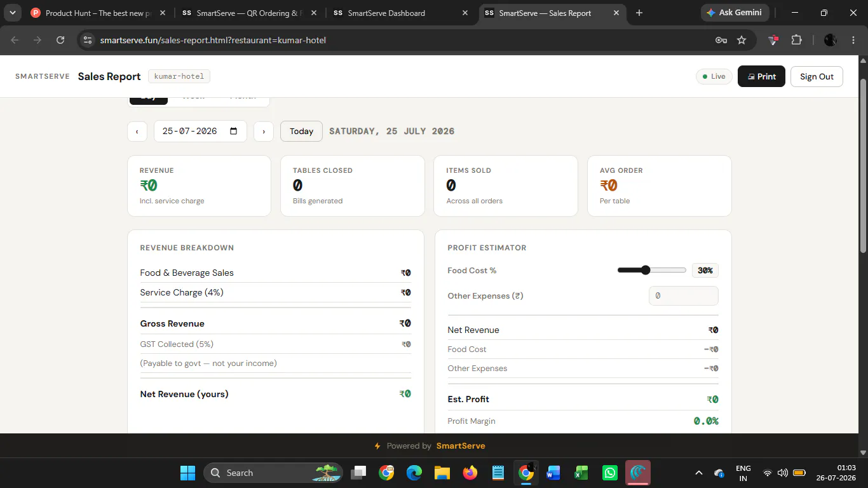Click the Tables Closed summary card

tap(353, 186)
